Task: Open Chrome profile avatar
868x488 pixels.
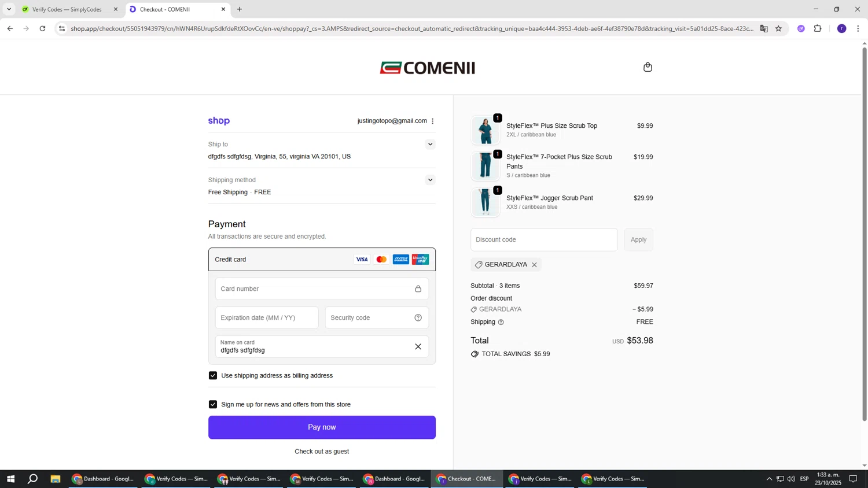Action: pos(841,28)
